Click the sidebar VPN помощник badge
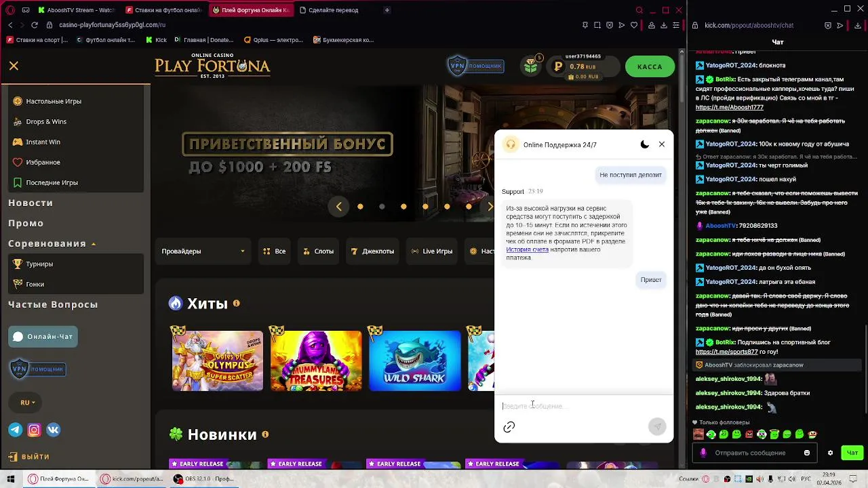Image resolution: width=868 pixels, height=488 pixels. (38, 369)
